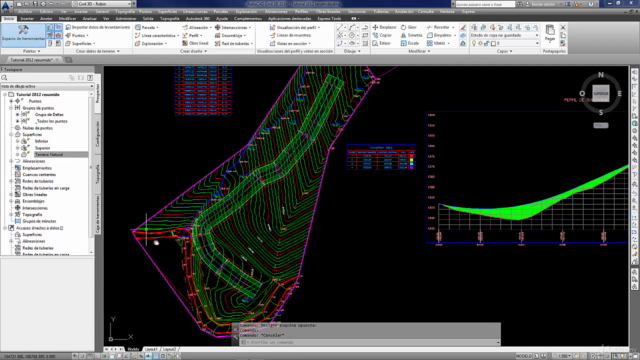Select the line drawing tool in Dibujo

tap(340, 27)
